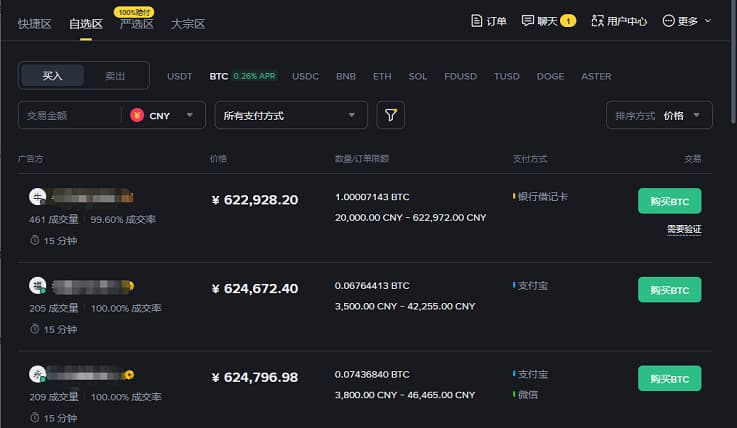Screen dimensions: 737x428
Task: Open the 用户中心 user center icon
Action: (x=598, y=20)
